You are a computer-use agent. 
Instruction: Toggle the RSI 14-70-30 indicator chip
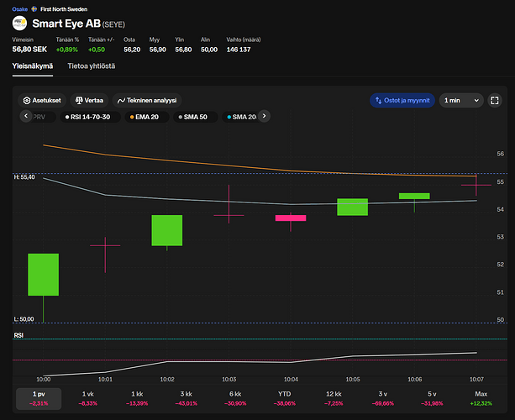tap(91, 117)
